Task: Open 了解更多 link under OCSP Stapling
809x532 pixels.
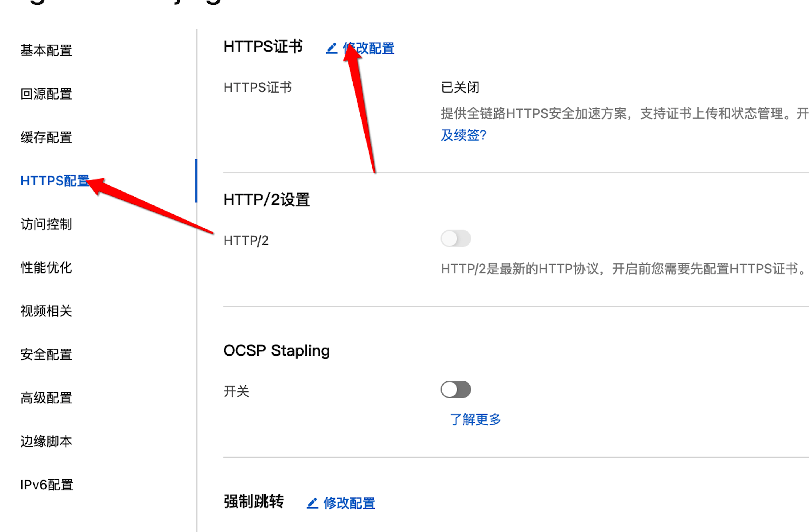Action: [x=475, y=420]
